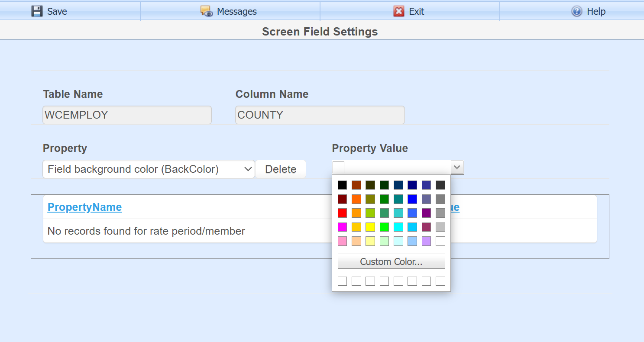The height and width of the screenshot is (342, 644).
Task: Open the Messages toolbar item
Action: coord(236,11)
